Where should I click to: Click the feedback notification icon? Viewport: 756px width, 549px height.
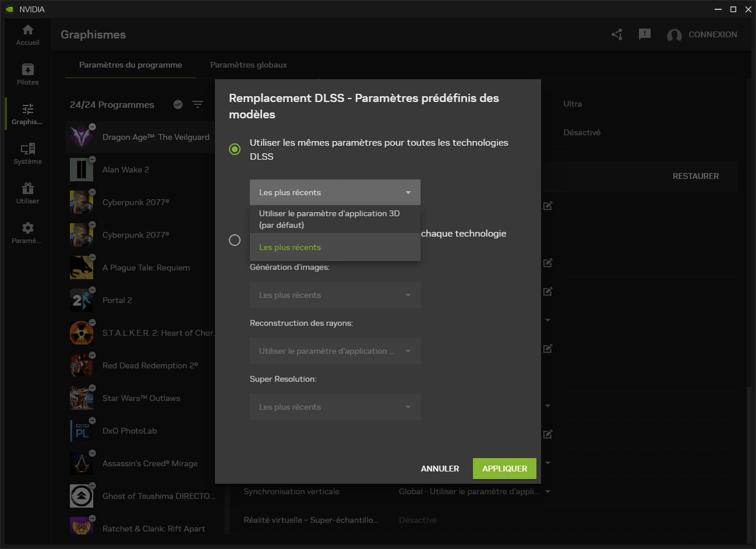coord(645,34)
